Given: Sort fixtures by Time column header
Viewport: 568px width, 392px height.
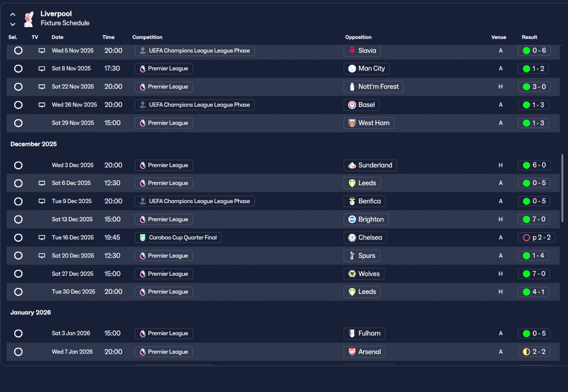Looking at the screenshot, I should click(x=108, y=37).
